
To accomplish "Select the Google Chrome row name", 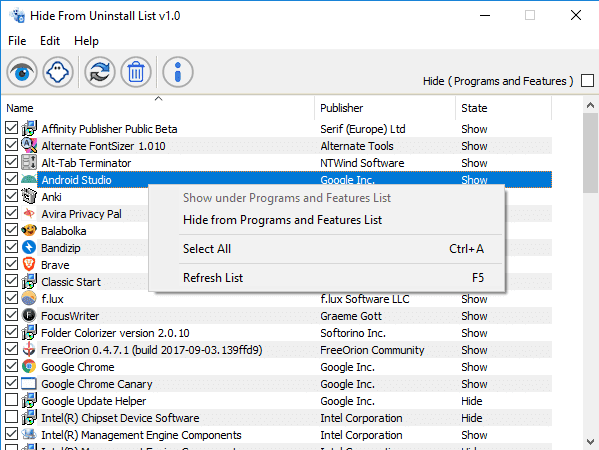I will coord(78,367).
